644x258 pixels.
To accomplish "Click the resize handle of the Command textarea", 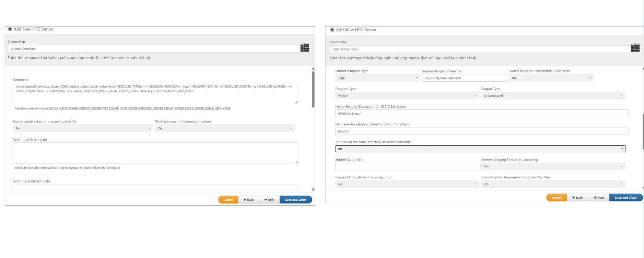I will point(296,102).
